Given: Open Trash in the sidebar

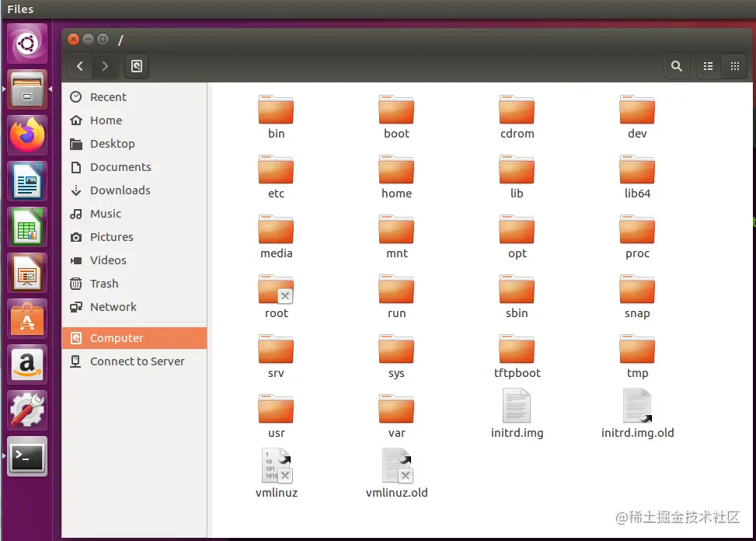Looking at the screenshot, I should [x=134, y=284].
